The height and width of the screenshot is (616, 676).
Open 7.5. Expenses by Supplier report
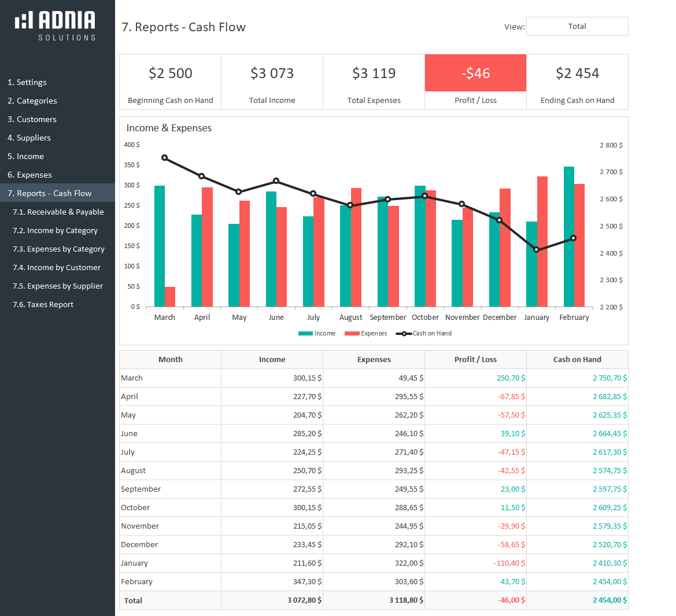(58, 286)
